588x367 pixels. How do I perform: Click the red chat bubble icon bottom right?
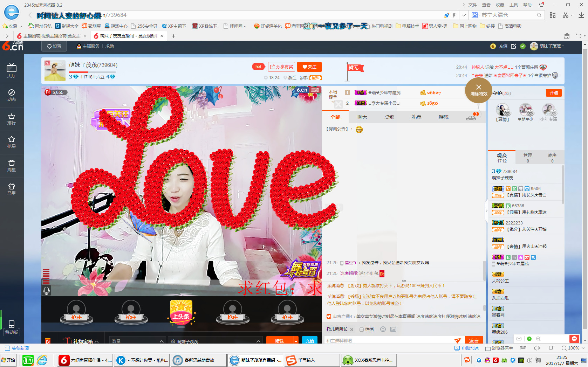click(574, 339)
